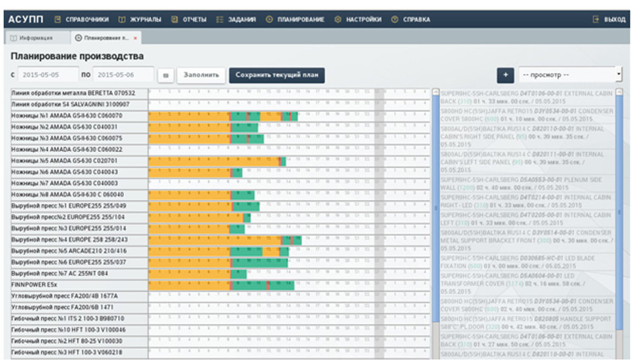
Task: Select task D5A0604-00-01 LED TRANSFORMER COVER
Action: (x=527, y=283)
